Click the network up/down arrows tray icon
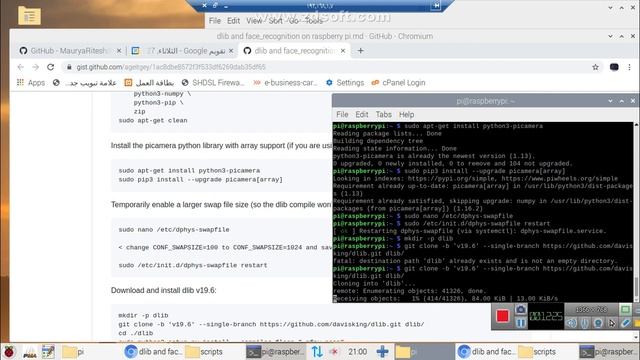 [x=317, y=351]
